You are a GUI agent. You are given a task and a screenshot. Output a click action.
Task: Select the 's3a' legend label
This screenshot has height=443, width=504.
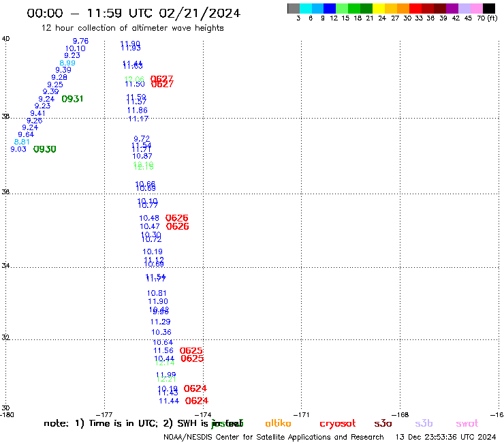[383, 423]
